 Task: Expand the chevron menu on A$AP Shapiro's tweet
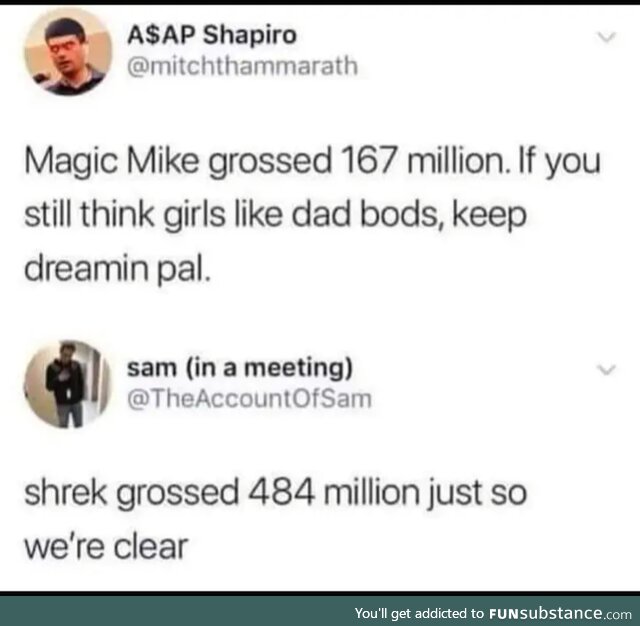(x=606, y=37)
